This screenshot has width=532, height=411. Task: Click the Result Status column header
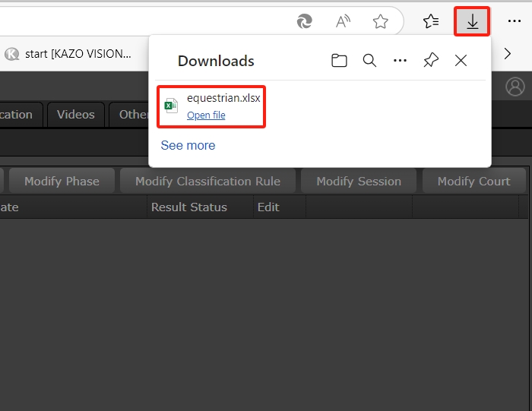coord(189,207)
